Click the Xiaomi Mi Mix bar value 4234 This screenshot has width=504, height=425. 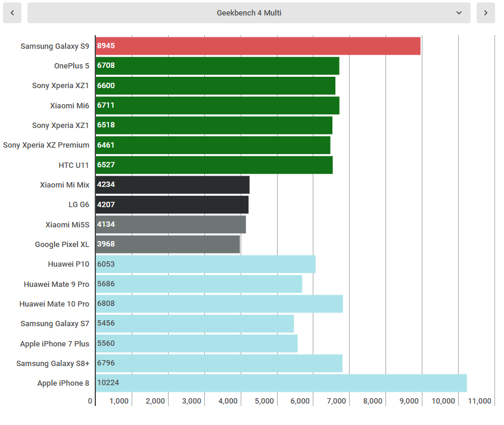pyautogui.click(x=106, y=185)
